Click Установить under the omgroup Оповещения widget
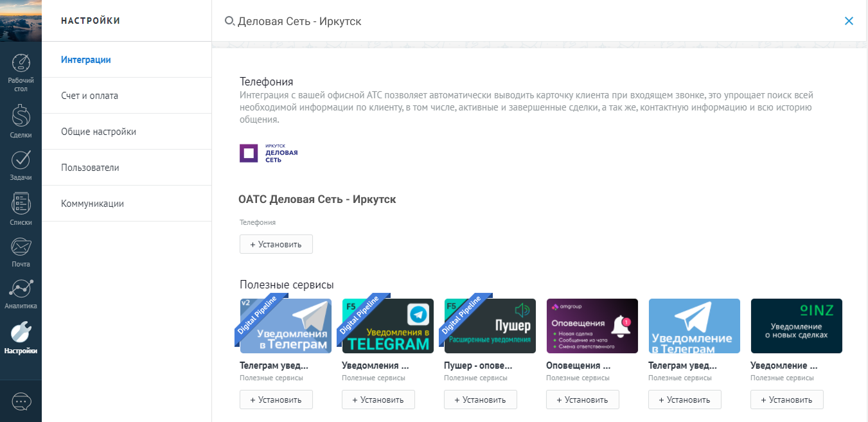This screenshot has width=868, height=422. pos(582,400)
